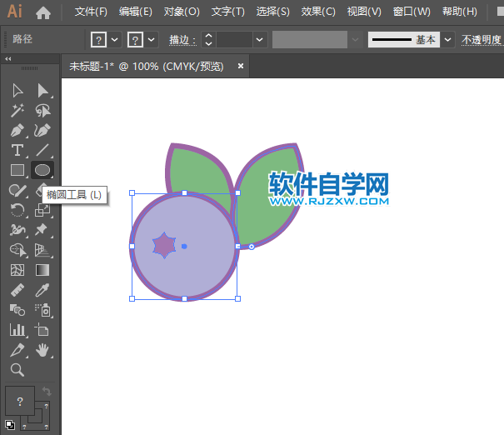Click the 不透明度 opacity link
The width and height of the screenshot is (504, 435).
point(482,40)
